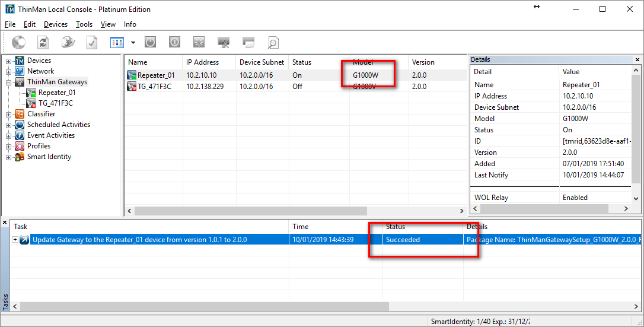Image resolution: width=644 pixels, height=327 pixels.
Task: Click the refresh page toolbar icon
Action: point(43,42)
